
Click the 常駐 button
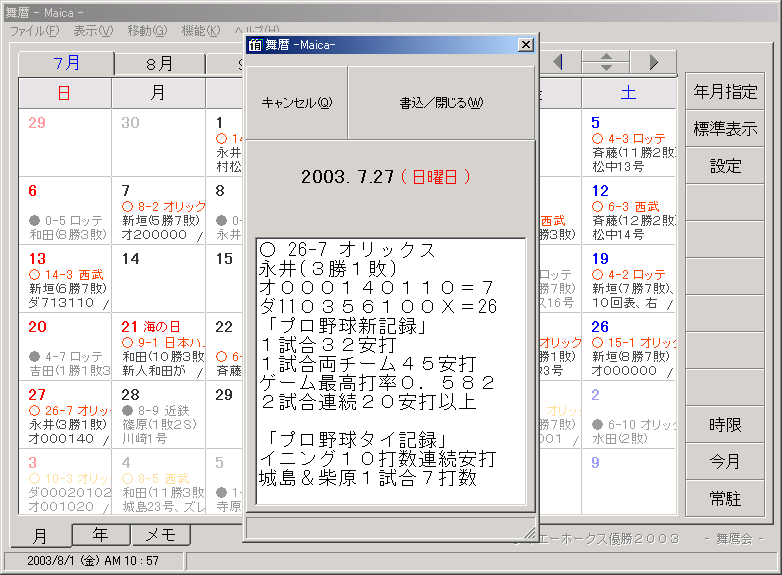click(x=725, y=498)
